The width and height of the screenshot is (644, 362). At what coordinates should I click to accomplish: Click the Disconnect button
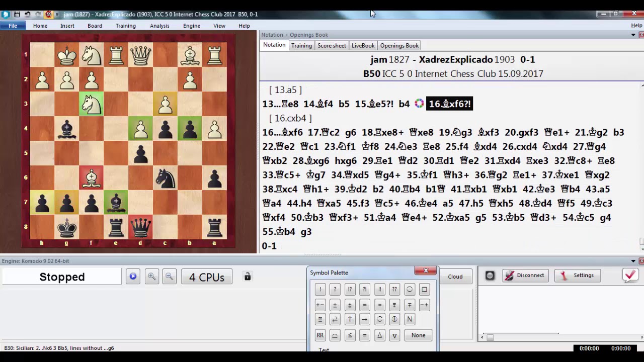[525, 276]
